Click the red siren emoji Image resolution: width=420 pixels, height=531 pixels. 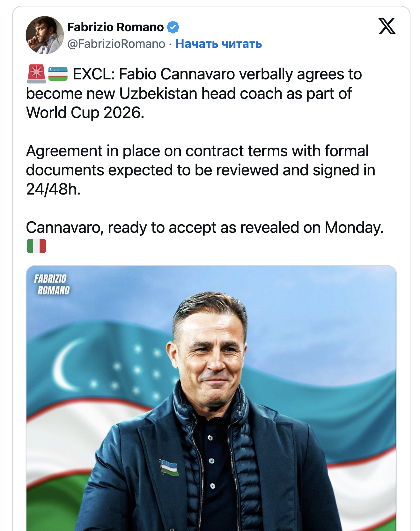(x=36, y=74)
